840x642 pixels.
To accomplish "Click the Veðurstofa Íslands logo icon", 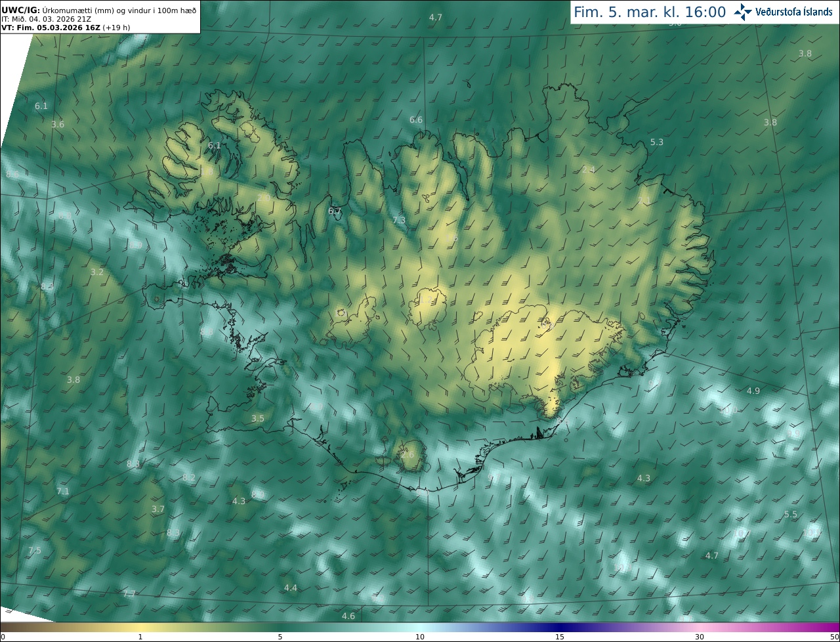I will (x=742, y=12).
